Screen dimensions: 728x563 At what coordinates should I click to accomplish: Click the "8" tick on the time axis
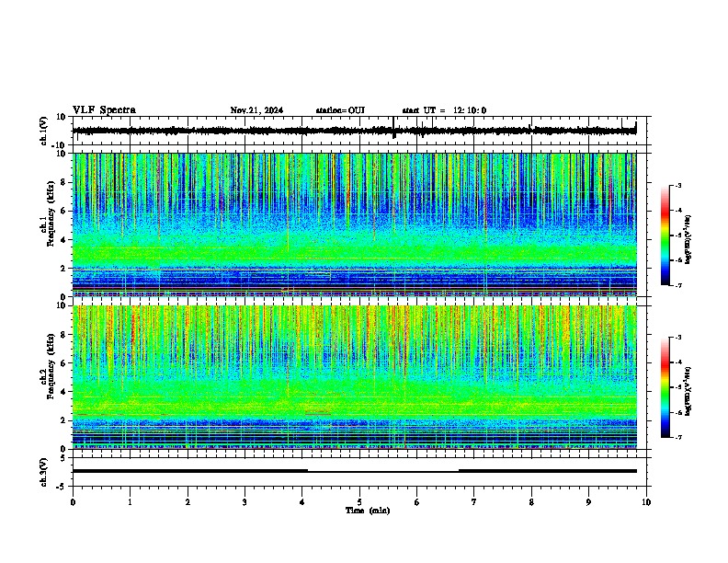(x=531, y=502)
